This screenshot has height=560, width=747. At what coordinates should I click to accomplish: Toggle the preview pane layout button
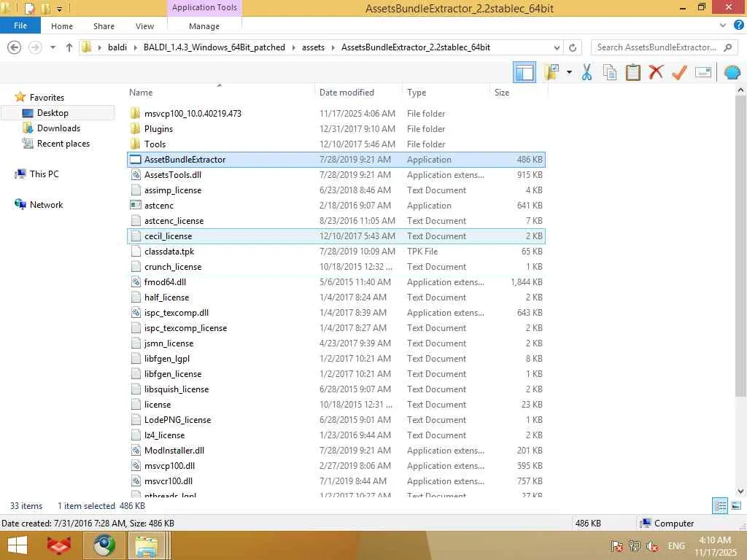tap(525, 72)
